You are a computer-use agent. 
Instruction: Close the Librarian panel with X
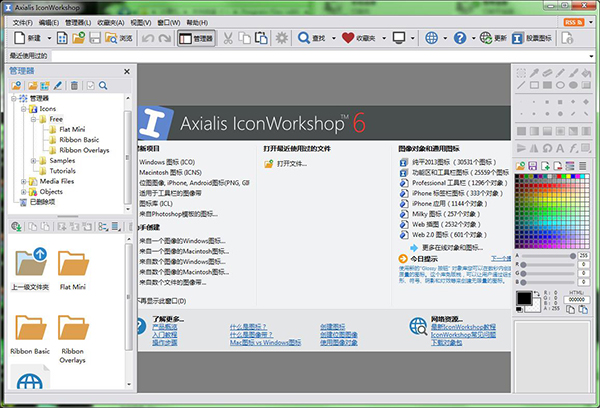[127, 71]
